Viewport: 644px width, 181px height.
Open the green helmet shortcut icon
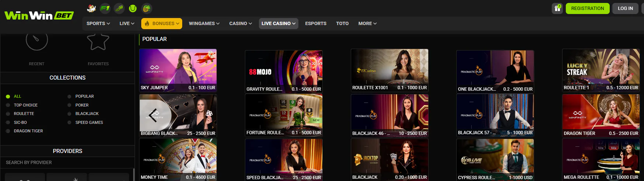tap(147, 8)
